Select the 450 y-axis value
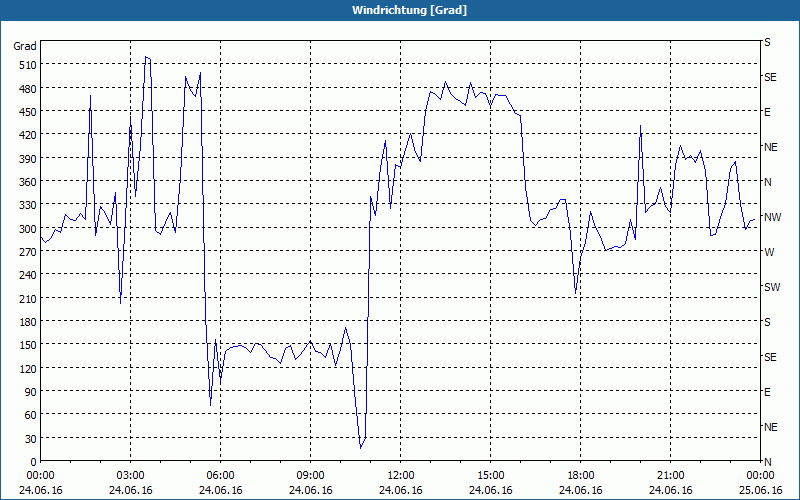The width and height of the screenshot is (800, 500). pos(28,112)
